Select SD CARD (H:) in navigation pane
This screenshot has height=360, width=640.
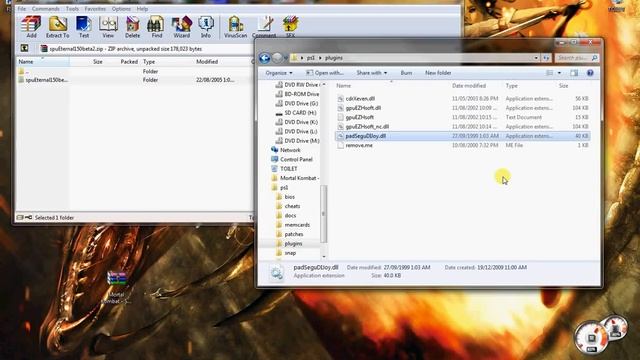[296, 113]
